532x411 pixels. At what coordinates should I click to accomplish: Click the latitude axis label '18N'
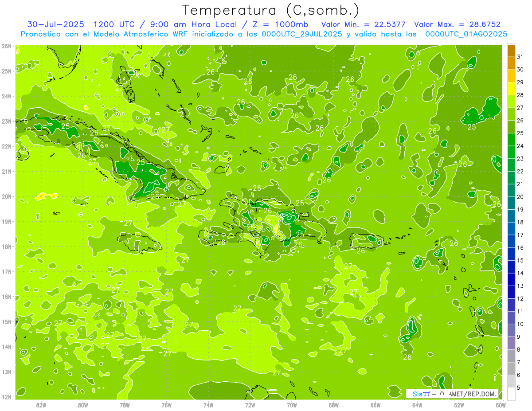click(7, 246)
